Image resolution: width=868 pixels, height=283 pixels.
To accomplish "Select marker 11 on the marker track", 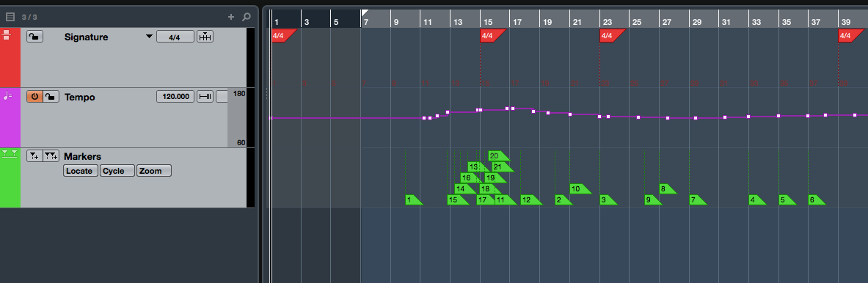I will 504,199.
